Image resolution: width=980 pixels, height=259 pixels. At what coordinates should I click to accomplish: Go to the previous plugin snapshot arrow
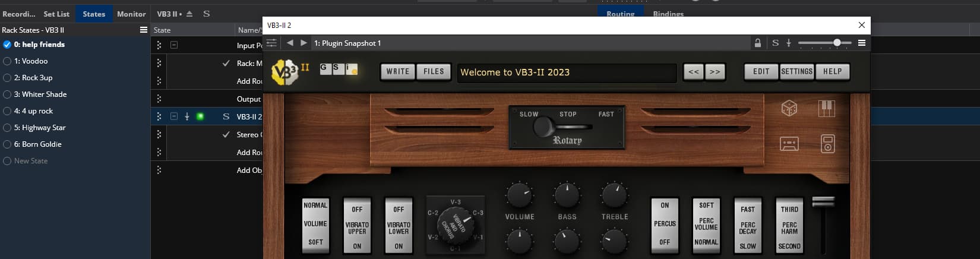[x=290, y=43]
